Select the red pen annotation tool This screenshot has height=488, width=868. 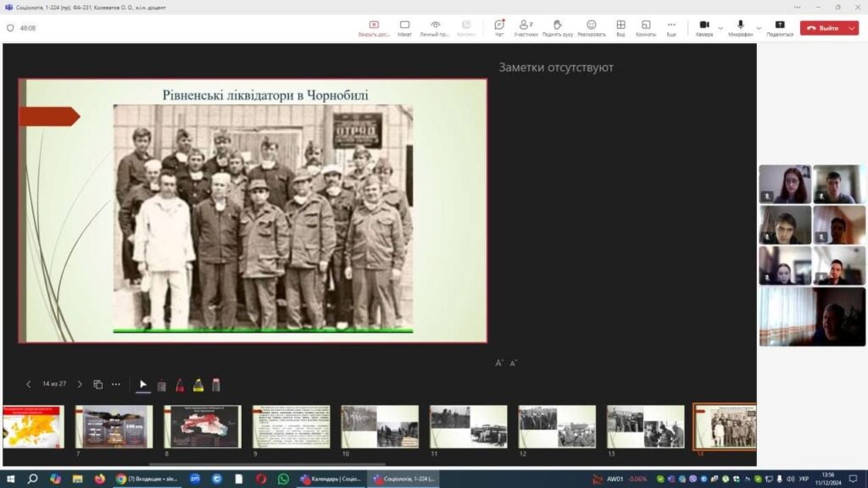180,385
